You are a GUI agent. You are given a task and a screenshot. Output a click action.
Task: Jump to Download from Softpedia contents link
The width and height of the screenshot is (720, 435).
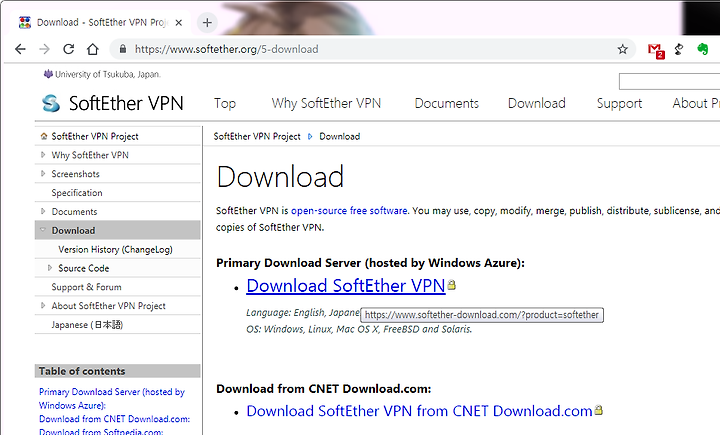[101, 431]
